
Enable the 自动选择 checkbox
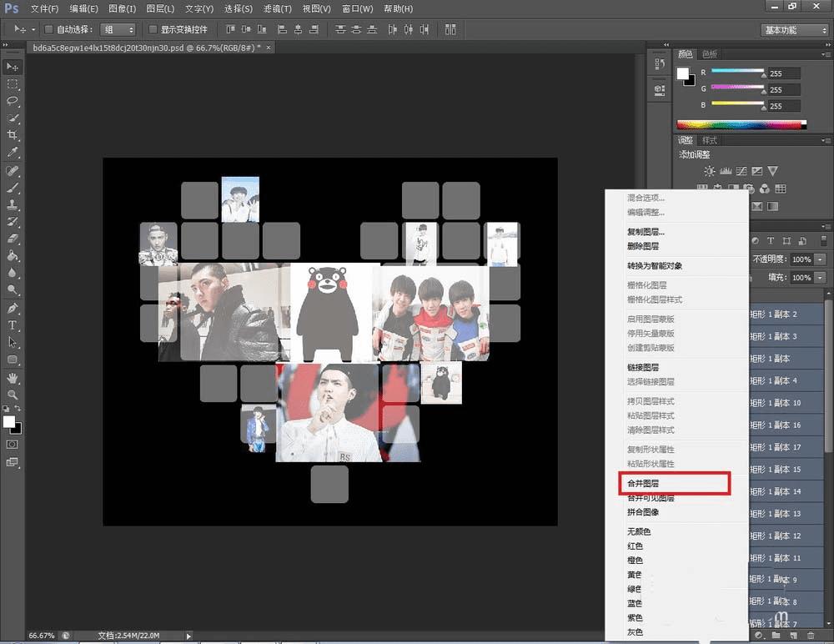click(x=48, y=30)
